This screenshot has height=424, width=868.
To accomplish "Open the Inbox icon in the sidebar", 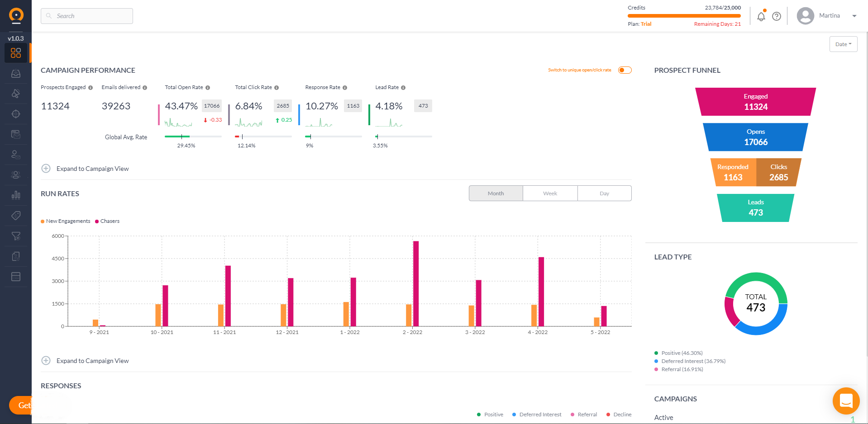I will tap(16, 73).
